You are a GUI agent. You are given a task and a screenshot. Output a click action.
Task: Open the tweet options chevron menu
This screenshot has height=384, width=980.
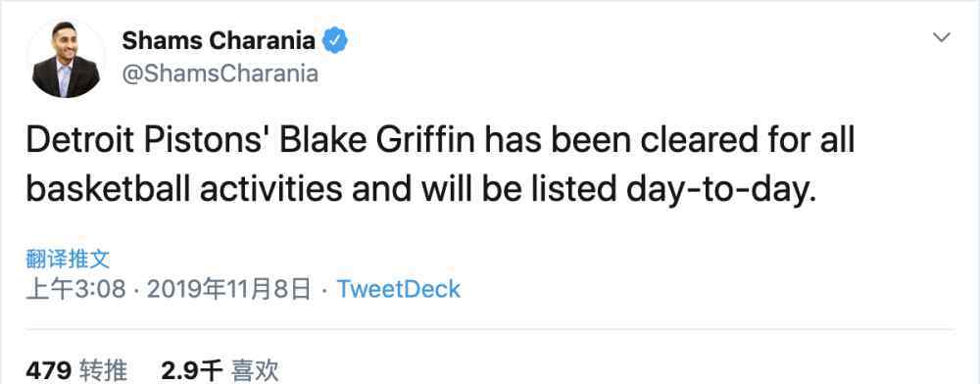941,38
